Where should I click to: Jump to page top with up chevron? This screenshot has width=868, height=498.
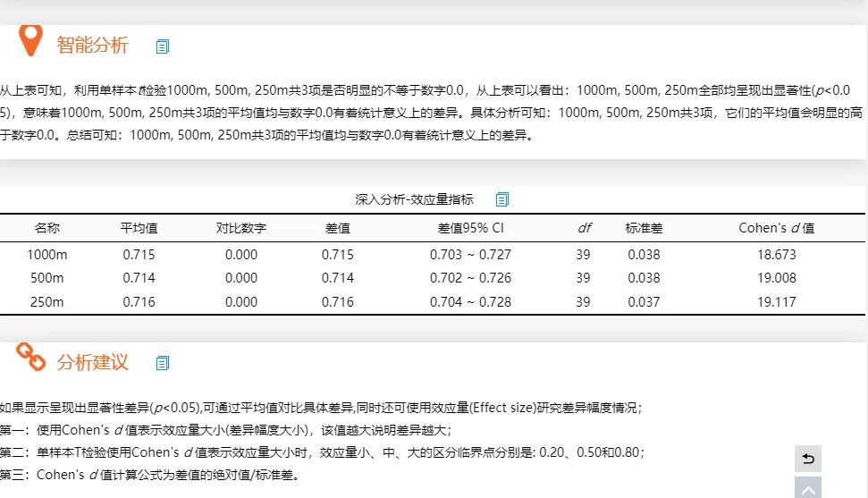(x=808, y=488)
